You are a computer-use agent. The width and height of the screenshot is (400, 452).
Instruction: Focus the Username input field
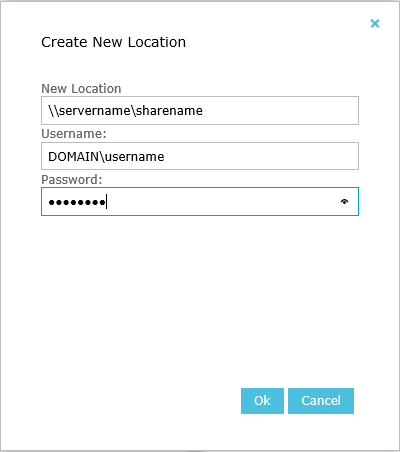click(x=200, y=156)
